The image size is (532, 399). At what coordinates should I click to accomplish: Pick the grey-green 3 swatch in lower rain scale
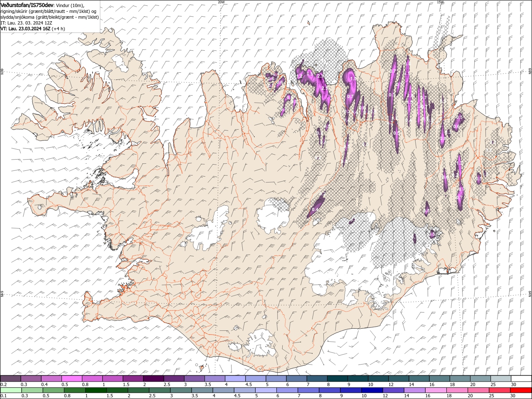(x=181, y=390)
